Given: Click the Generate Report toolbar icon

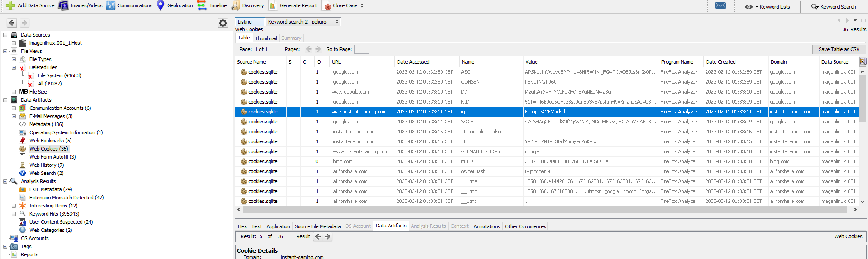Looking at the screenshot, I should click(273, 5).
